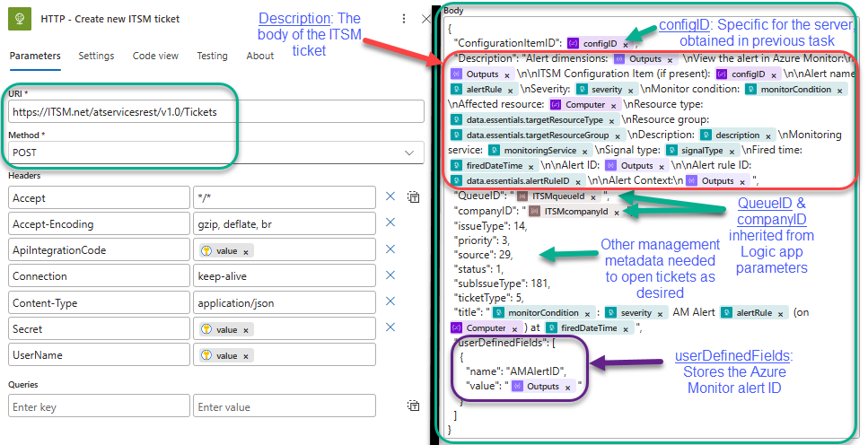868x445 pixels.
Task: Switch to the Code view tab
Action: [155, 56]
